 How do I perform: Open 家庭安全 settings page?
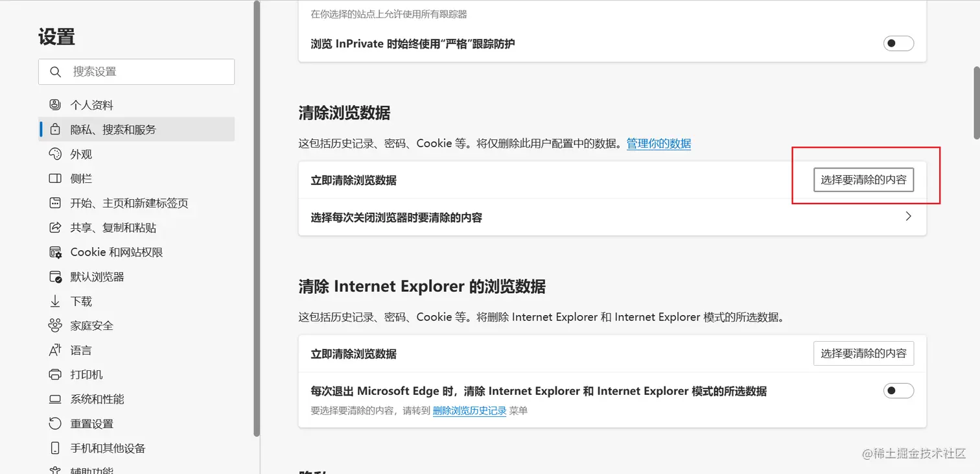137,326
